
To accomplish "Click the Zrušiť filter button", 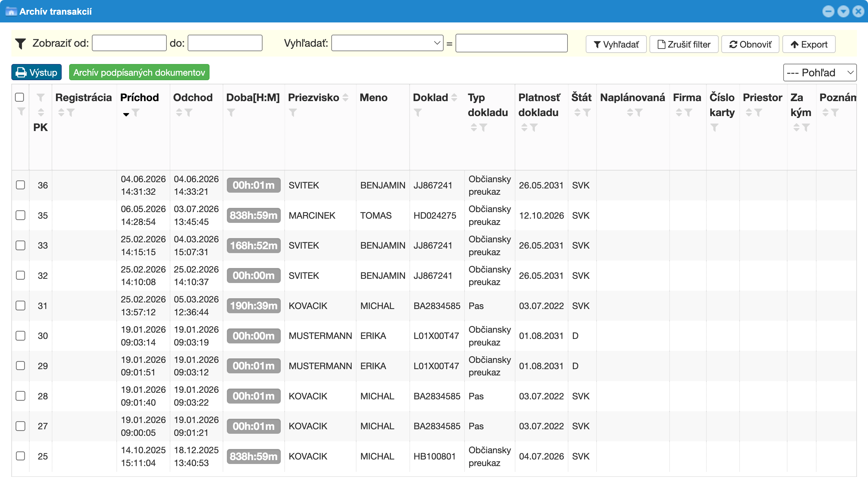I will [x=684, y=45].
